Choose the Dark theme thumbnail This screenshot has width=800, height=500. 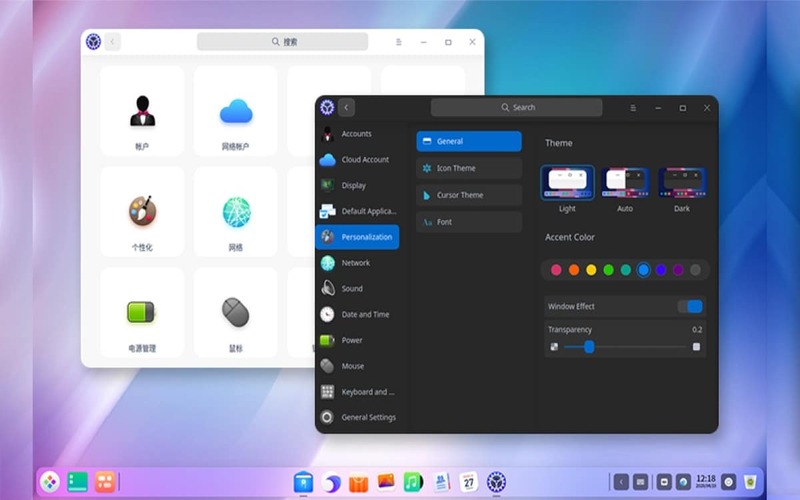click(x=682, y=182)
